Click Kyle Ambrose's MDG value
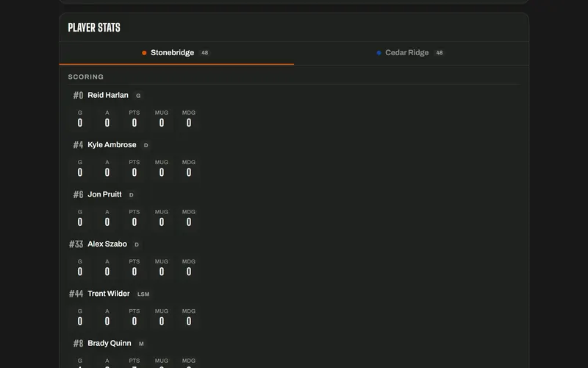Image resolution: width=588 pixels, height=368 pixels. 189,172
